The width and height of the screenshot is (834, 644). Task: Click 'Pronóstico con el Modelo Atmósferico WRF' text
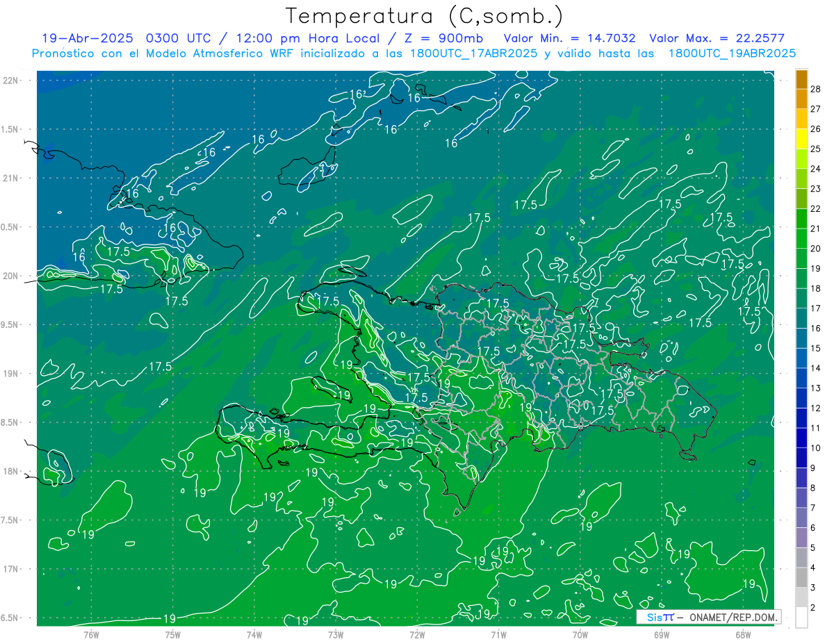tap(164, 53)
